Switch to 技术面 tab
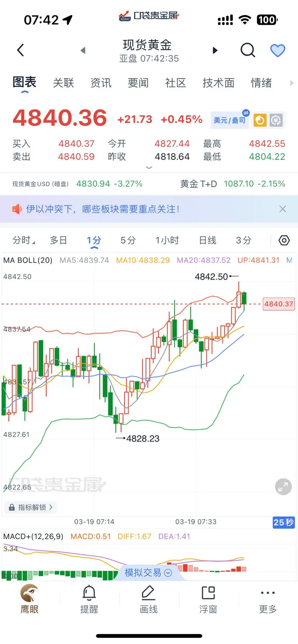 point(218,83)
